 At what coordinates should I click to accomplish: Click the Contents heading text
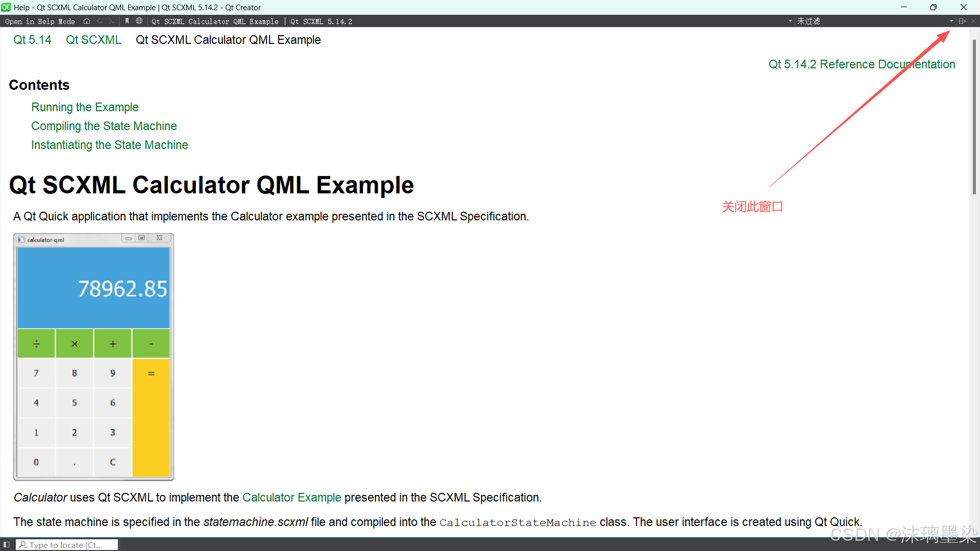coord(39,85)
